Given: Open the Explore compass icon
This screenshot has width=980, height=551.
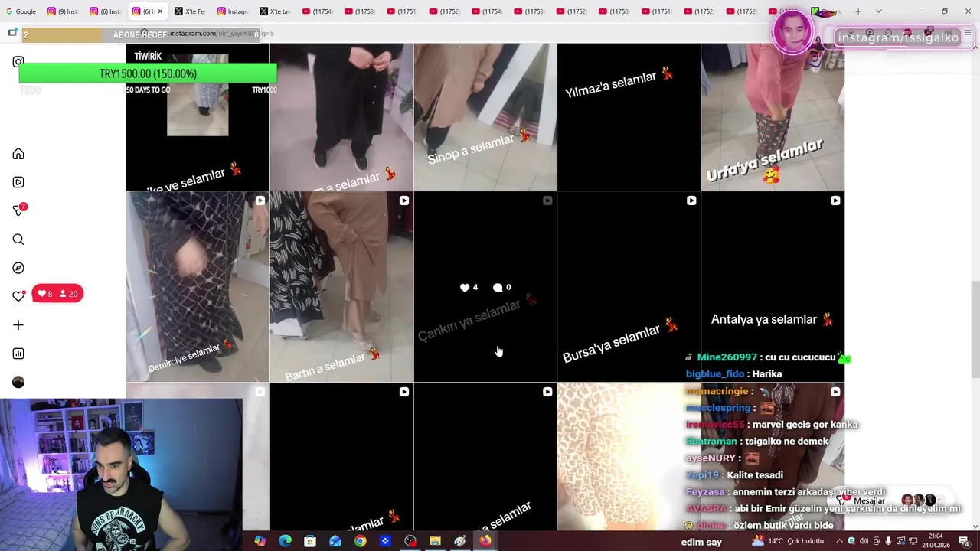Looking at the screenshot, I should [18, 268].
